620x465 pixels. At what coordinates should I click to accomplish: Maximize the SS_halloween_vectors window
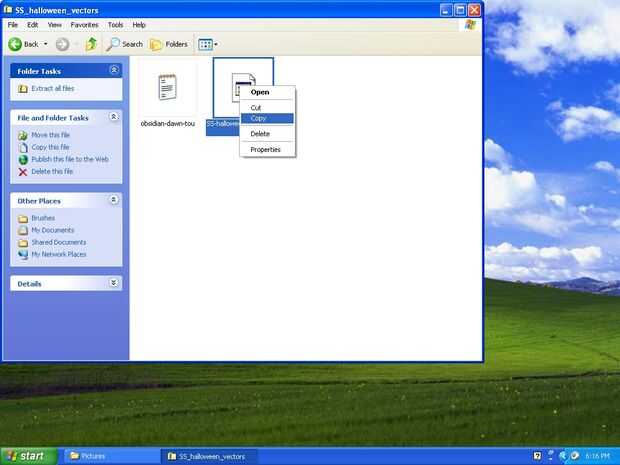pos(460,10)
